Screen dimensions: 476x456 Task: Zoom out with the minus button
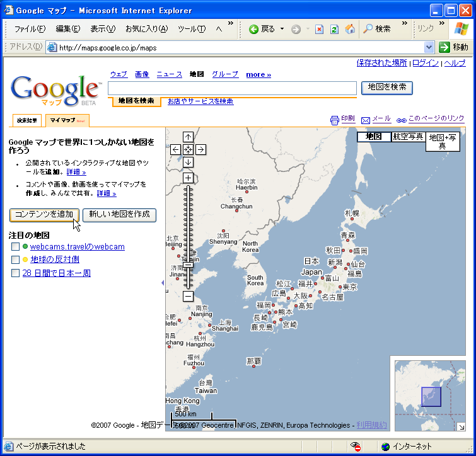tap(188, 296)
